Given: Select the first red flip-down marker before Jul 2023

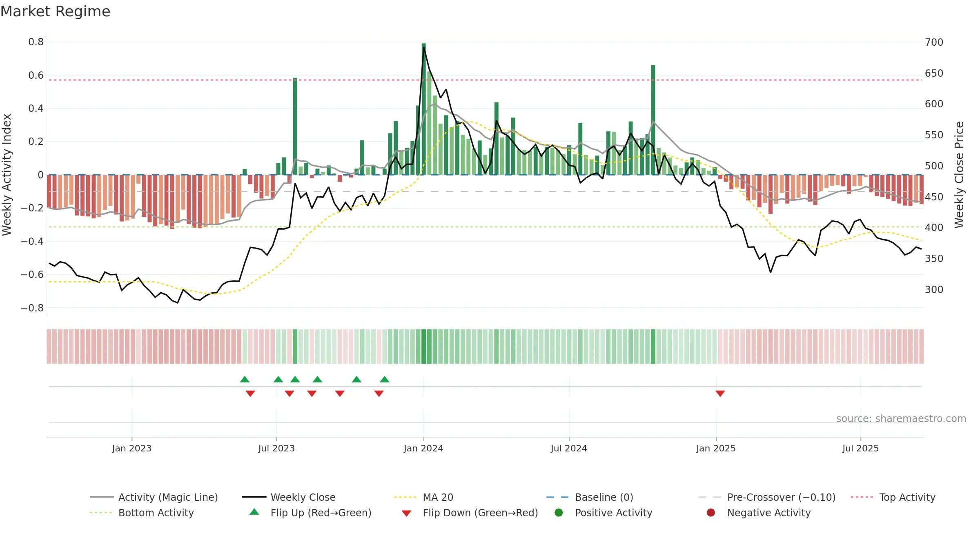Looking at the screenshot, I should point(250,393).
